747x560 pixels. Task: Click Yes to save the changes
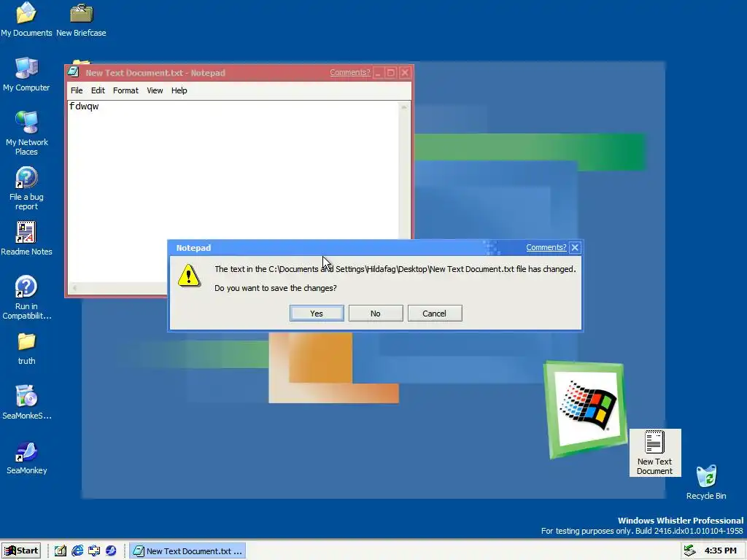coord(317,314)
